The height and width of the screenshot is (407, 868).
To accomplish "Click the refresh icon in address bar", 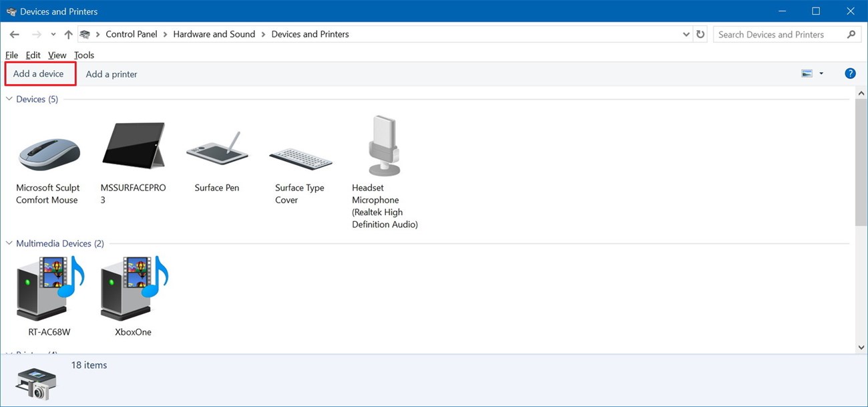I will tap(700, 34).
